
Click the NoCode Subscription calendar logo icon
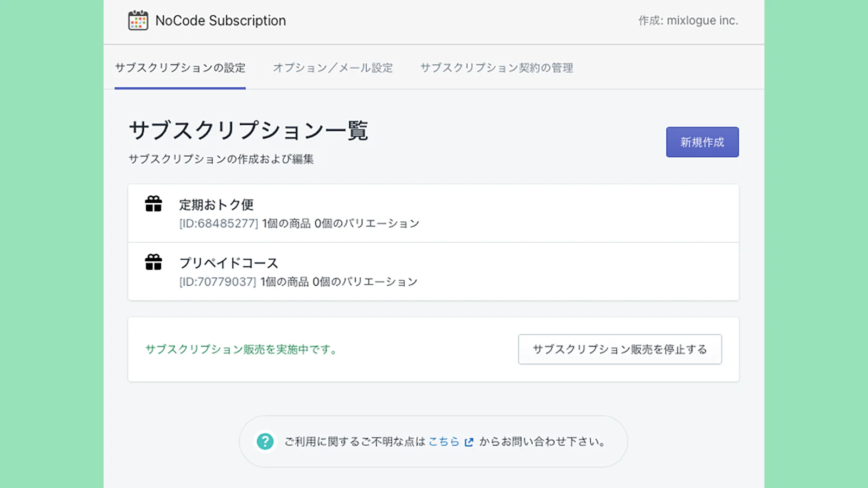point(138,21)
